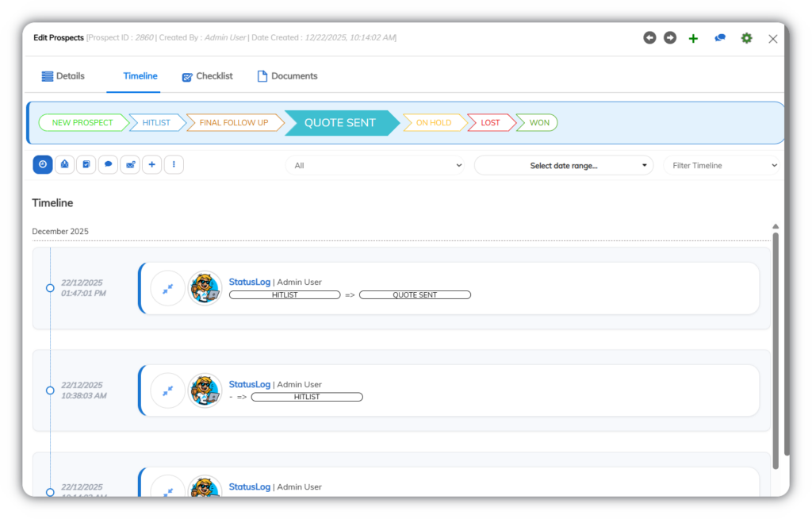Click the active QUOTE SENT pipeline stage
The height and width of the screenshot is (519, 812).
[340, 123]
